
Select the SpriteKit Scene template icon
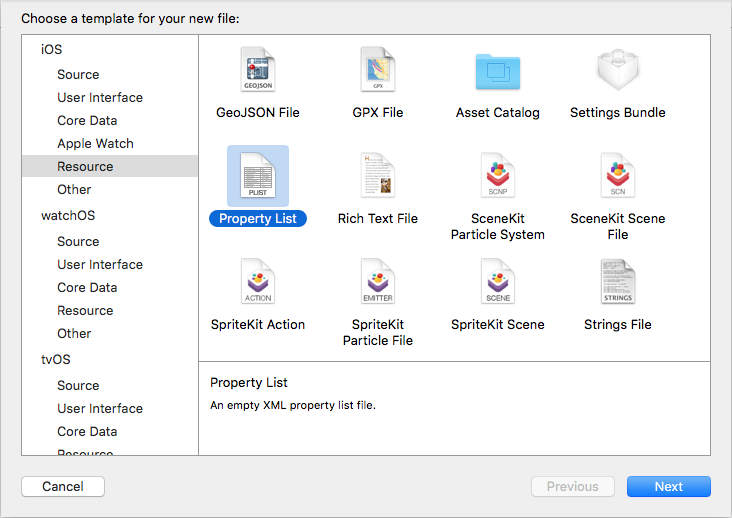(x=498, y=281)
